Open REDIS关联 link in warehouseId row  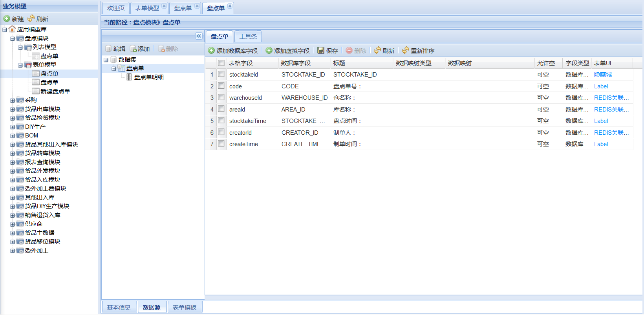(x=611, y=97)
